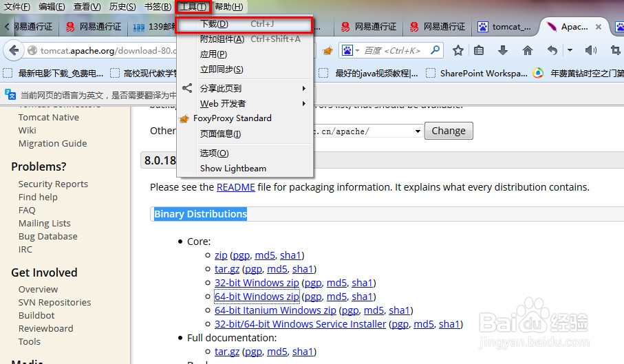Click the search magnifier icon

pos(435,50)
